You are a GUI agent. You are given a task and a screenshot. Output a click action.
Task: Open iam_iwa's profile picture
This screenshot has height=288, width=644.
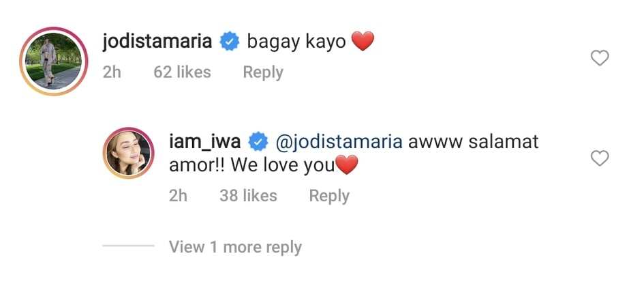(x=129, y=153)
